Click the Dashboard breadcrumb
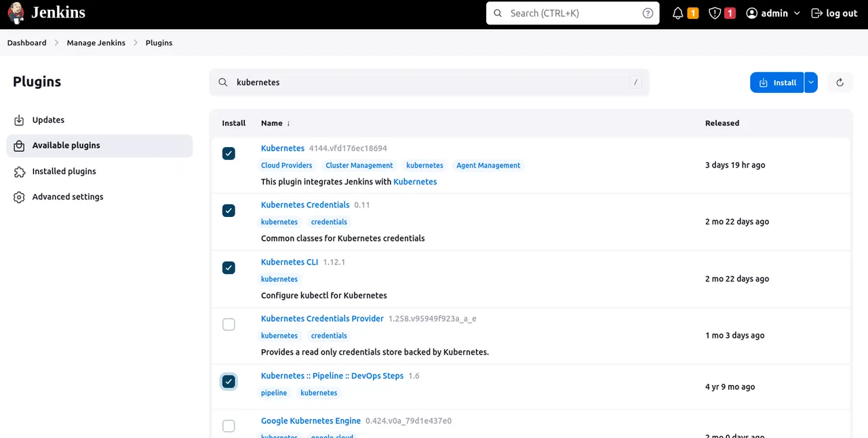 tap(27, 43)
